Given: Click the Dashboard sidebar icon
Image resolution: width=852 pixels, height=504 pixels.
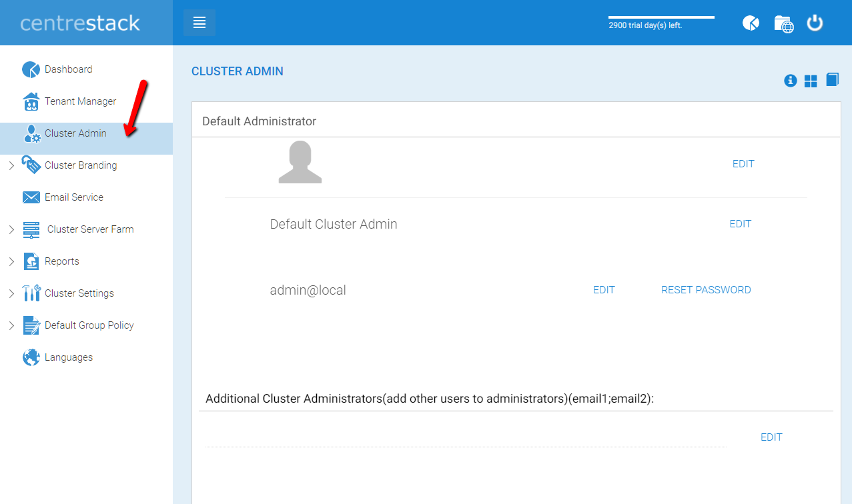Looking at the screenshot, I should click(31, 69).
